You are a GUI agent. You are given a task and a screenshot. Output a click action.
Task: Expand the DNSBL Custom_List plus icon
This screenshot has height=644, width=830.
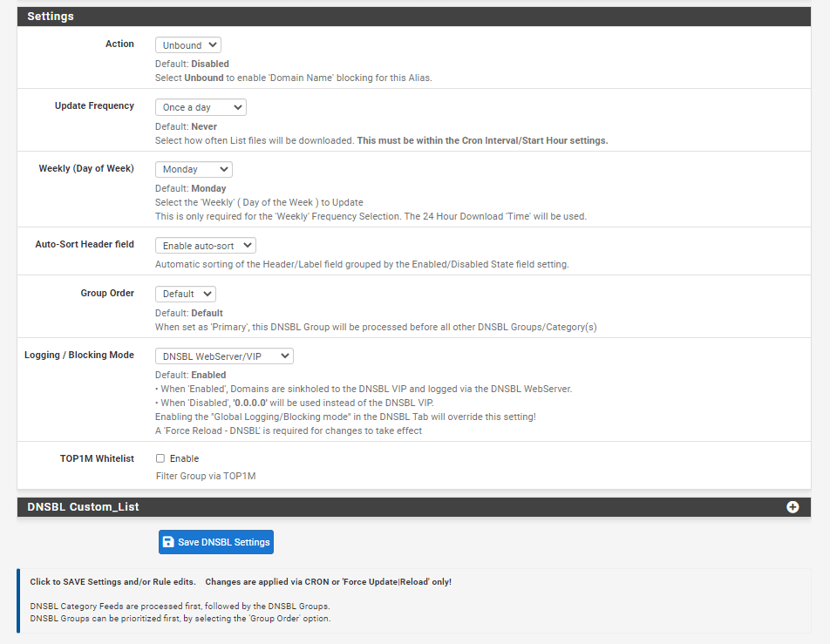tap(793, 507)
